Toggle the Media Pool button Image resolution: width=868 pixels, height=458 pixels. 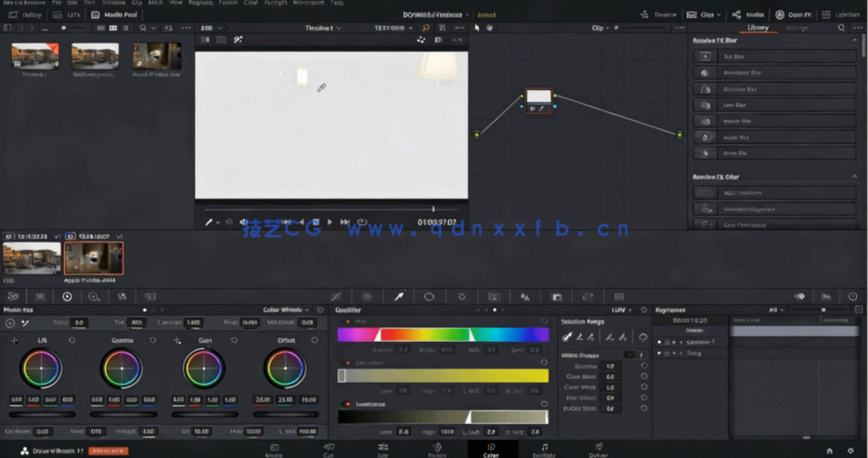pyautogui.click(x=114, y=15)
